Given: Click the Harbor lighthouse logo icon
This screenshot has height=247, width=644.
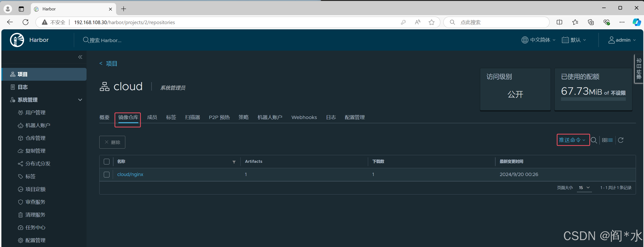Looking at the screenshot, I should click(x=17, y=40).
